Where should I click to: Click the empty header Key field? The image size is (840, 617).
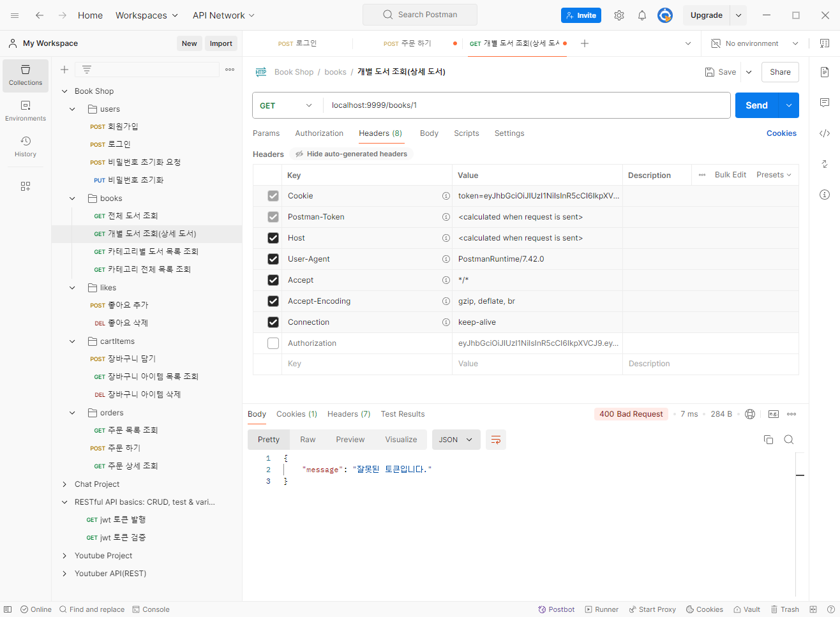[x=367, y=364]
